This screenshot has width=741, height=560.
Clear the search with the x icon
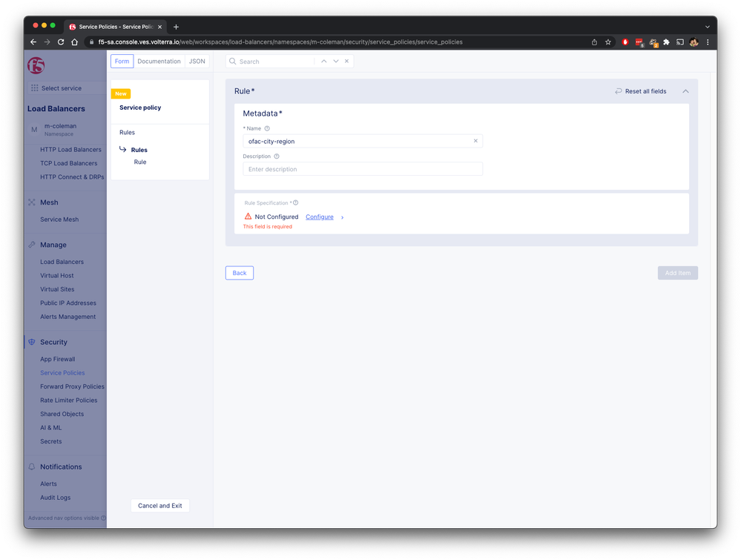(x=346, y=61)
